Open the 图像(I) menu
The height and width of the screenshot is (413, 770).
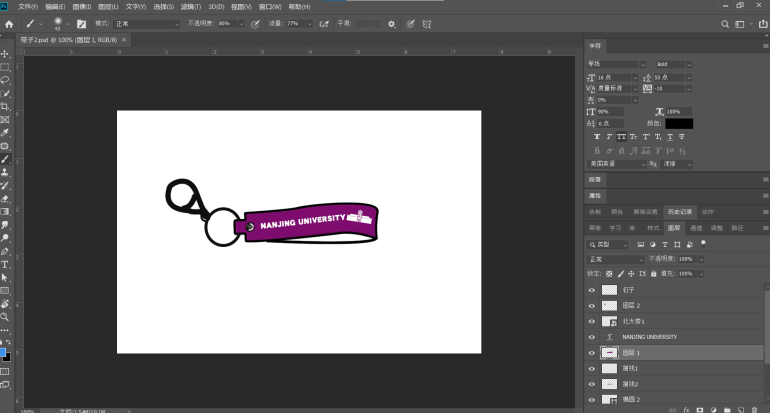pyautogui.click(x=82, y=7)
